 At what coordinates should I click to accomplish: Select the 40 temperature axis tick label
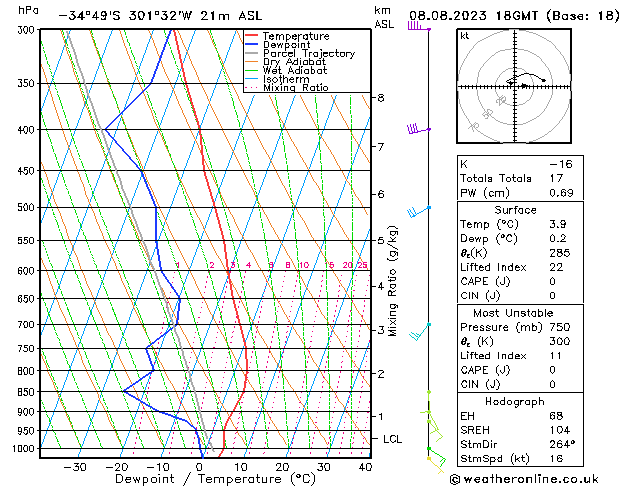pyautogui.click(x=365, y=467)
